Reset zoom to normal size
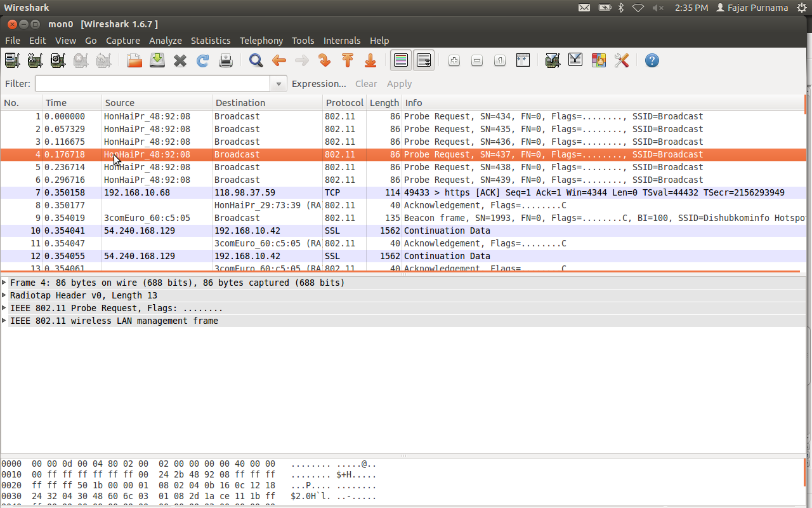Image resolution: width=812 pixels, height=508 pixels. [500, 60]
